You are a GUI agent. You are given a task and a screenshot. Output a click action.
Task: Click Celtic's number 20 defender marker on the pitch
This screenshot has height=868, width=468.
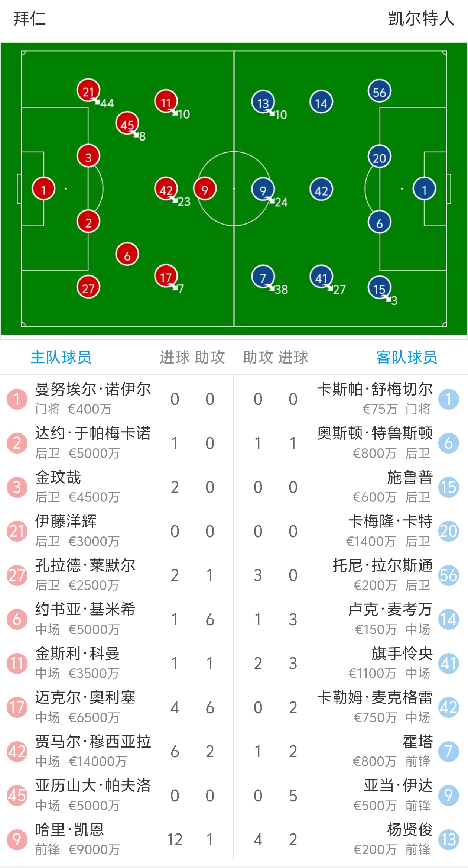379,157
